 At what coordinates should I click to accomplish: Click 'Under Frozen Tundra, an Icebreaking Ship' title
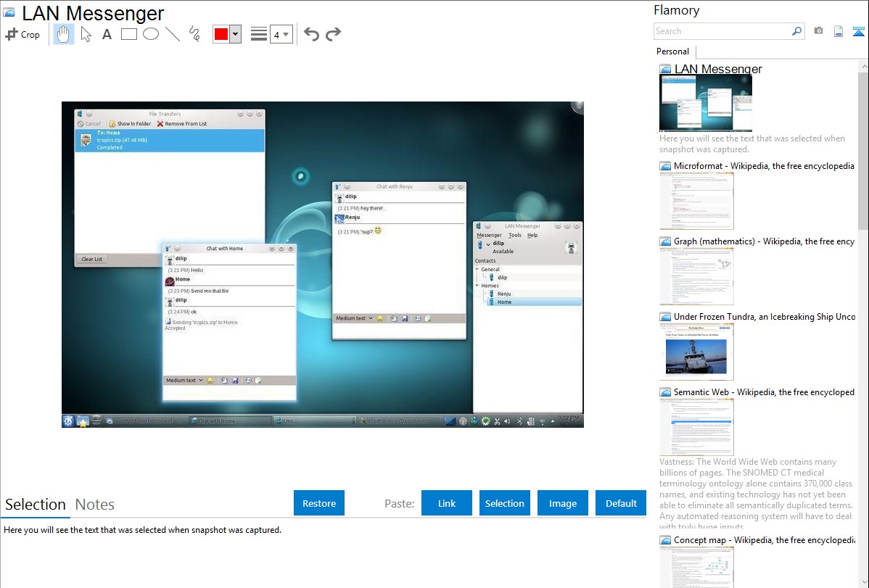[765, 316]
